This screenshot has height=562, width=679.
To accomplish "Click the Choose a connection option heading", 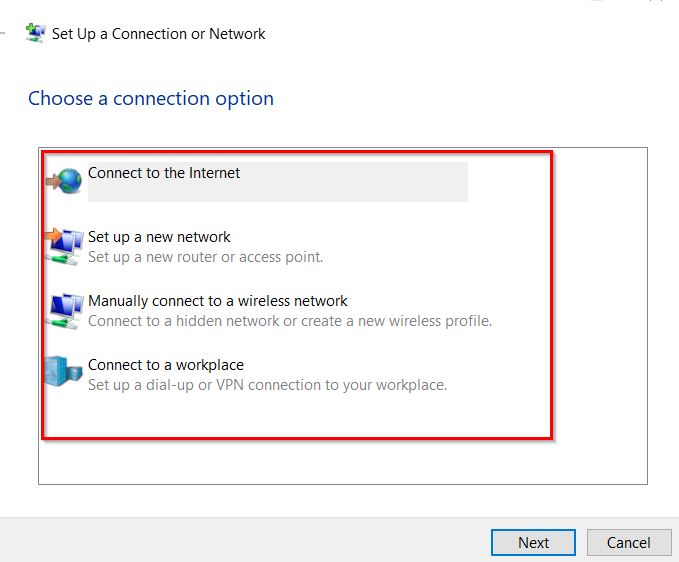I will (x=151, y=99).
